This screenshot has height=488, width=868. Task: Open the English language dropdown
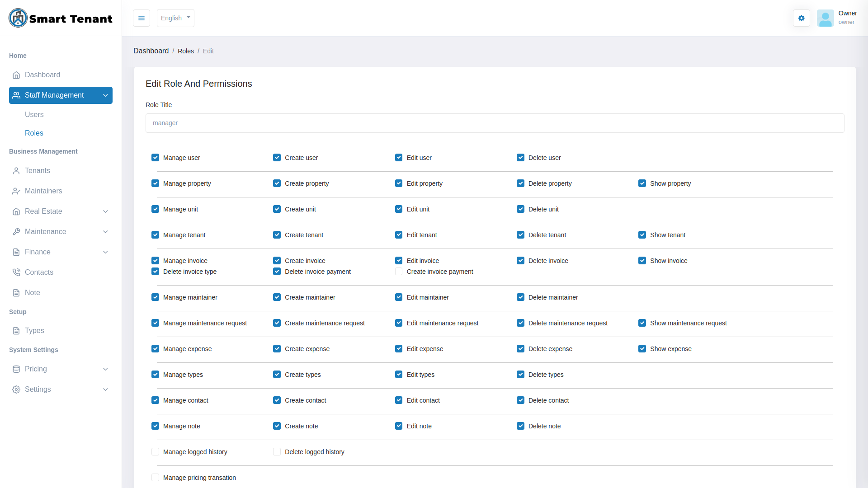[x=175, y=18]
